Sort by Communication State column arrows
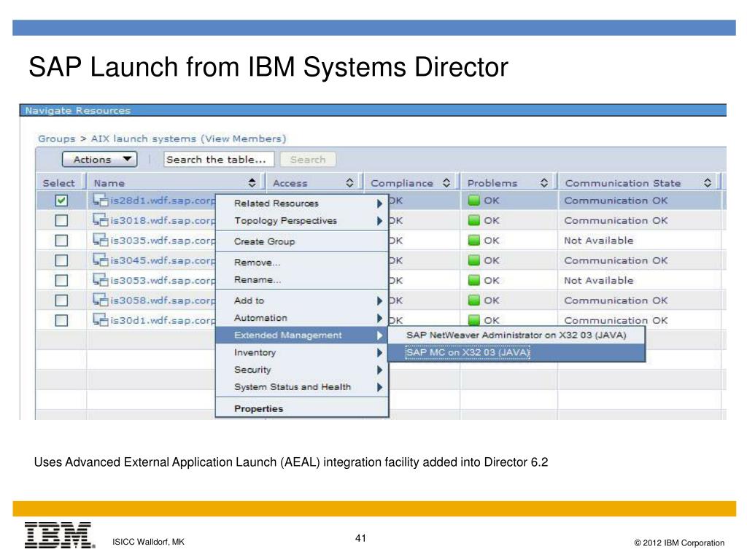747x560 pixels. coord(708,183)
